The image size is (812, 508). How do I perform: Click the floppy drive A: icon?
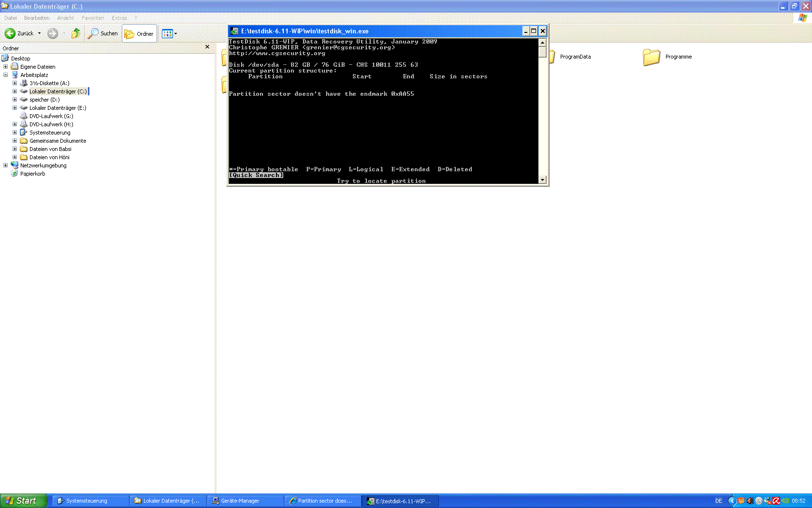pyautogui.click(x=24, y=83)
